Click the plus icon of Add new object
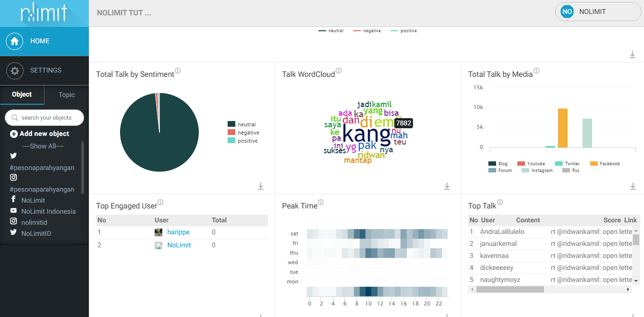 [x=14, y=134]
